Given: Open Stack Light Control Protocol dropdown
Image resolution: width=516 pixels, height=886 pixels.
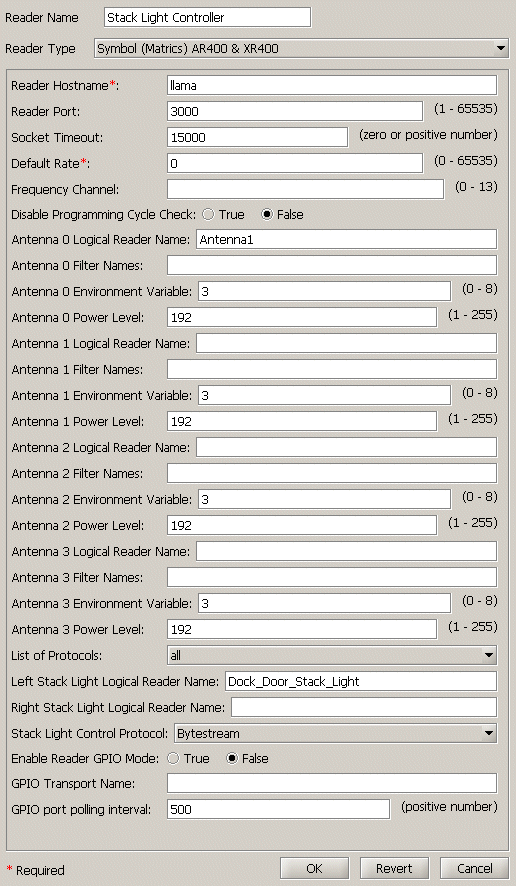Looking at the screenshot, I should tap(336, 733).
